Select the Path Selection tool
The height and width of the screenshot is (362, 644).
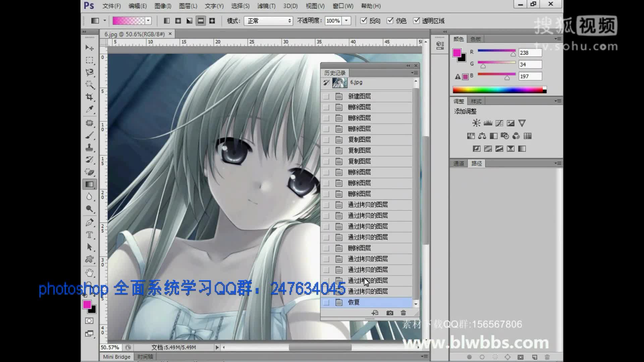pos(89,247)
